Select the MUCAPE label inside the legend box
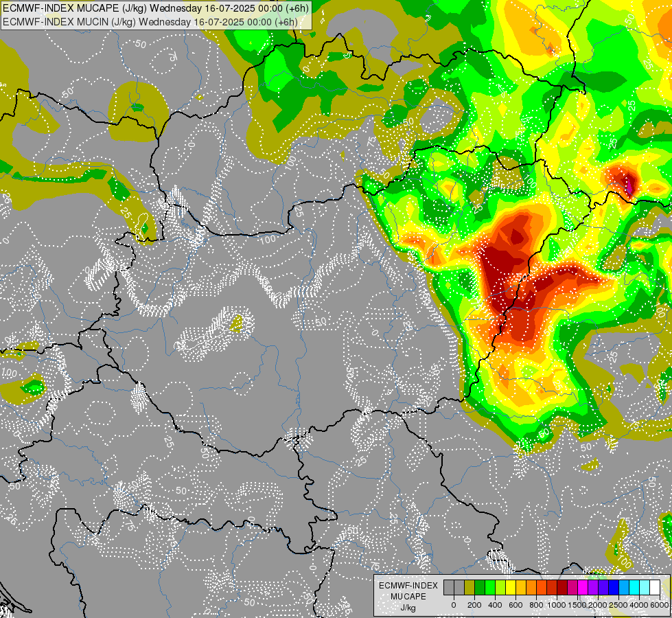The width and height of the screenshot is (672, 618). coord(408,597)
